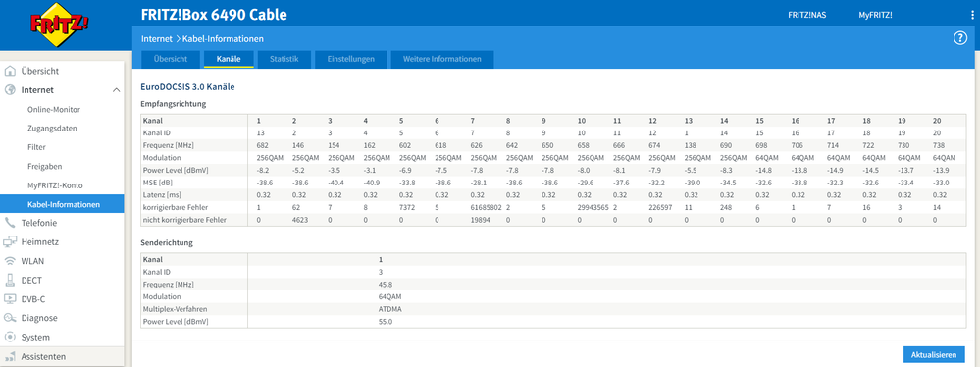Click the DVB-C television icon
980x367 pixels.
[10, 299]
